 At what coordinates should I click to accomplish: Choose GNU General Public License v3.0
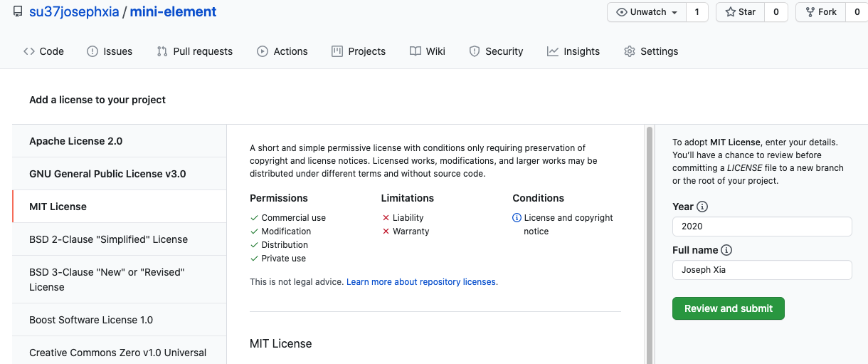(107, 174)
